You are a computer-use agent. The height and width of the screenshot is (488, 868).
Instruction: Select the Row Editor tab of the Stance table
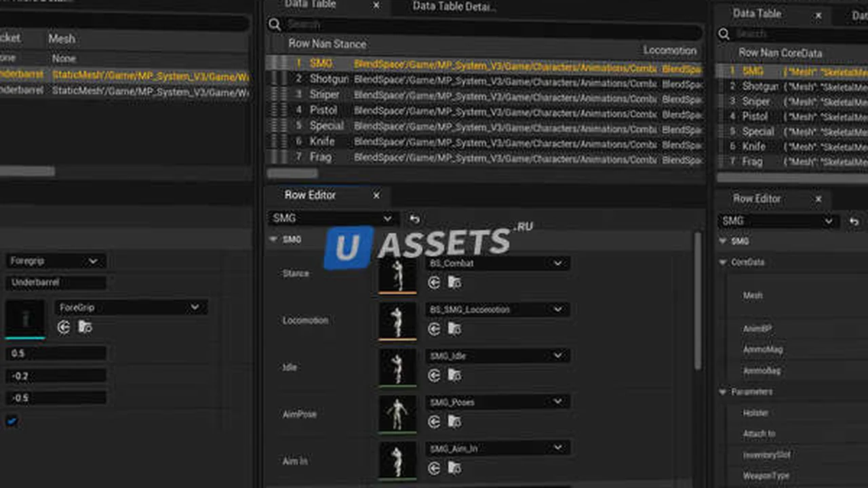pos(310,195)
